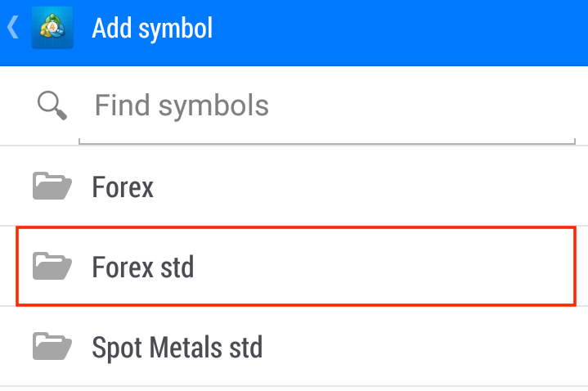This screenshot has width=588, height=391.
Task: Click the blank area below Spot Metals std
Action: [294, 389]
